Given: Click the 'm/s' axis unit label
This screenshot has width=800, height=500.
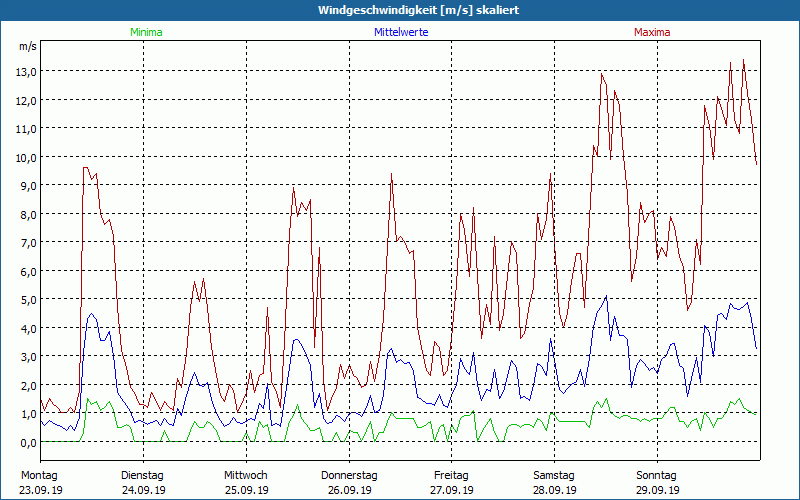Looking at the screenshot, I should pyautogui.click(x=28, y=46).
